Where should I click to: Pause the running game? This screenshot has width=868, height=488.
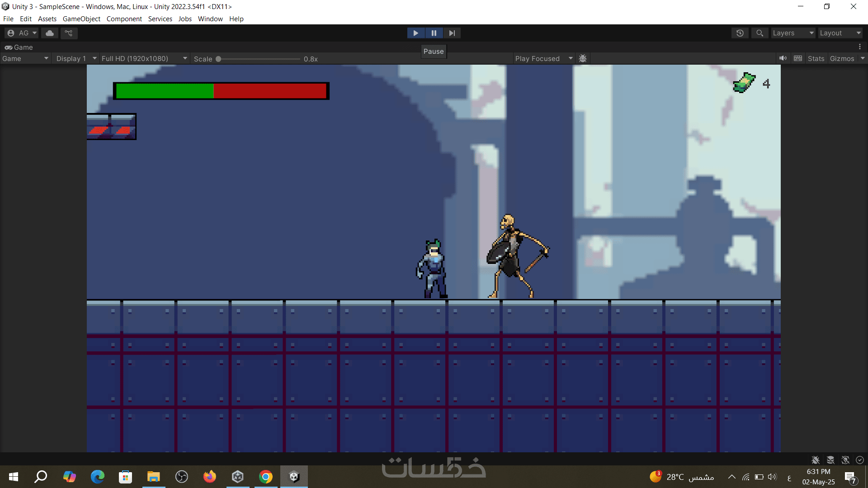[x=434, y=33]
